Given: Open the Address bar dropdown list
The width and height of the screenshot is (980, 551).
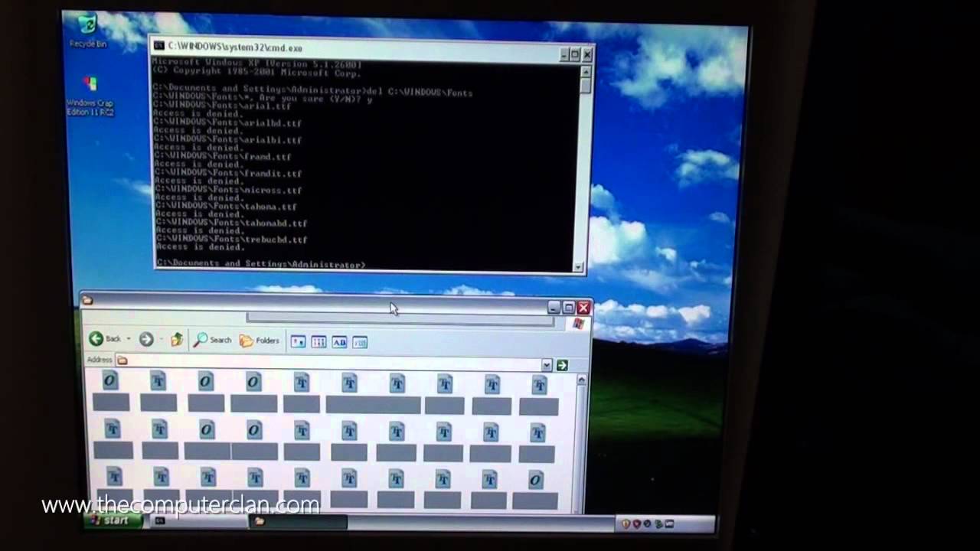Looking at the screenshot, I should click(547, 365).
